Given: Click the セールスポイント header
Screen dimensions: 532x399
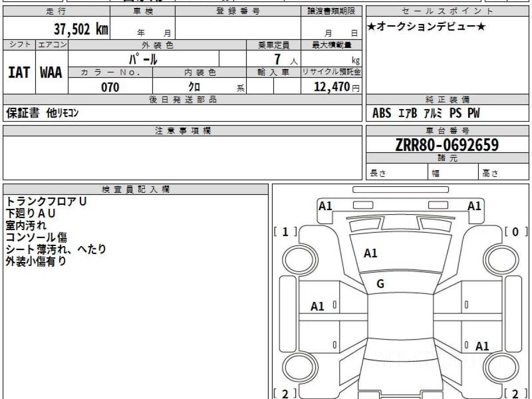Looking at the screenshot, I should tap(447, 12).
